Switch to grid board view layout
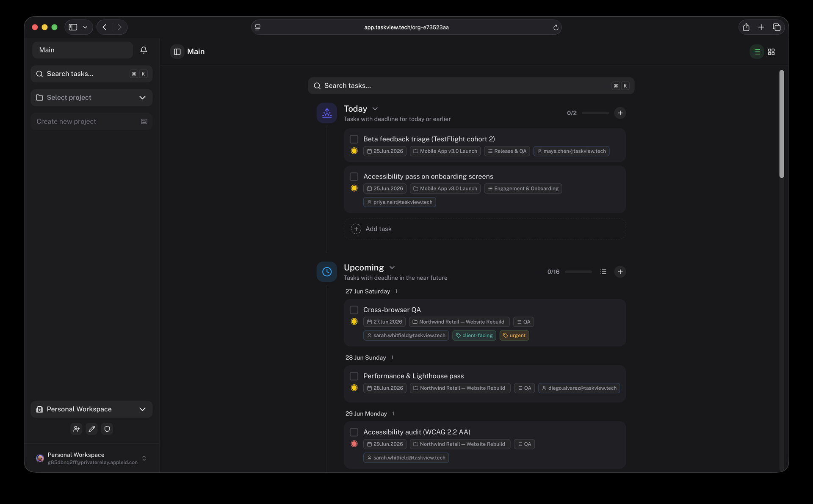 (772, 52)
